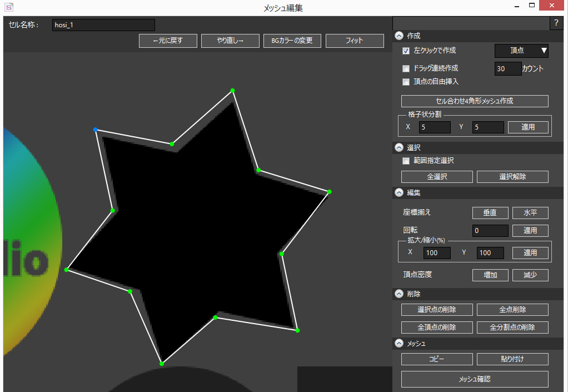
Task: Focus the セル名称 field hosi_1
Action: [x=103, y=25]
